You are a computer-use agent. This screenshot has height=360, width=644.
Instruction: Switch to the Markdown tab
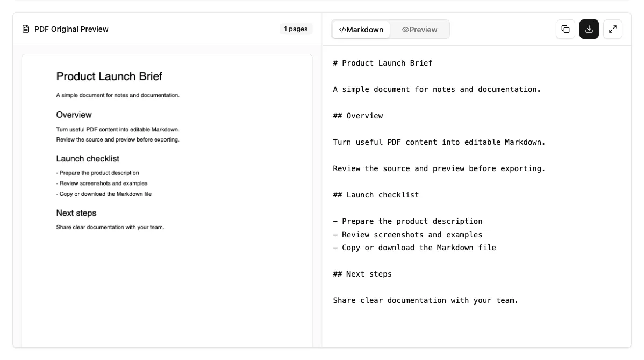361,30
